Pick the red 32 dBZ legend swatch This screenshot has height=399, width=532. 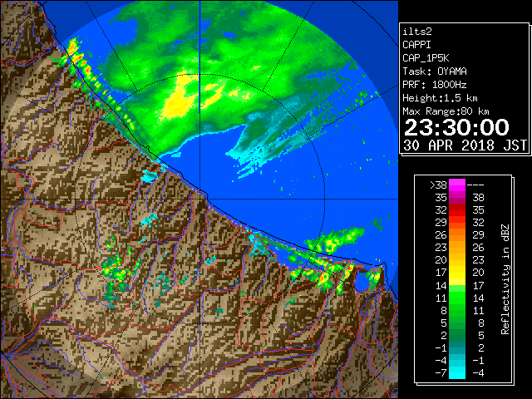(x=457, y=210)
